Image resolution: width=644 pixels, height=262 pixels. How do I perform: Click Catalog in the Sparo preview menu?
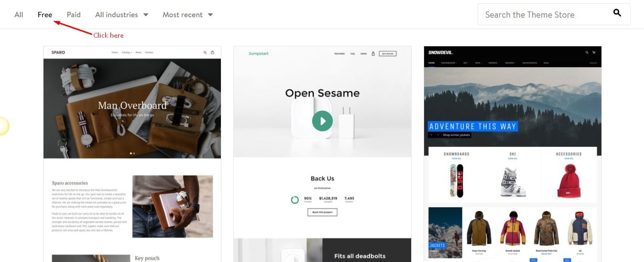(127, 52)
